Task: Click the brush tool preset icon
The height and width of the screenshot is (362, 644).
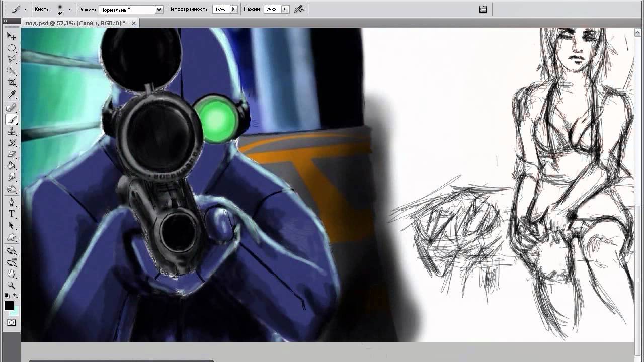Action: 16,9
